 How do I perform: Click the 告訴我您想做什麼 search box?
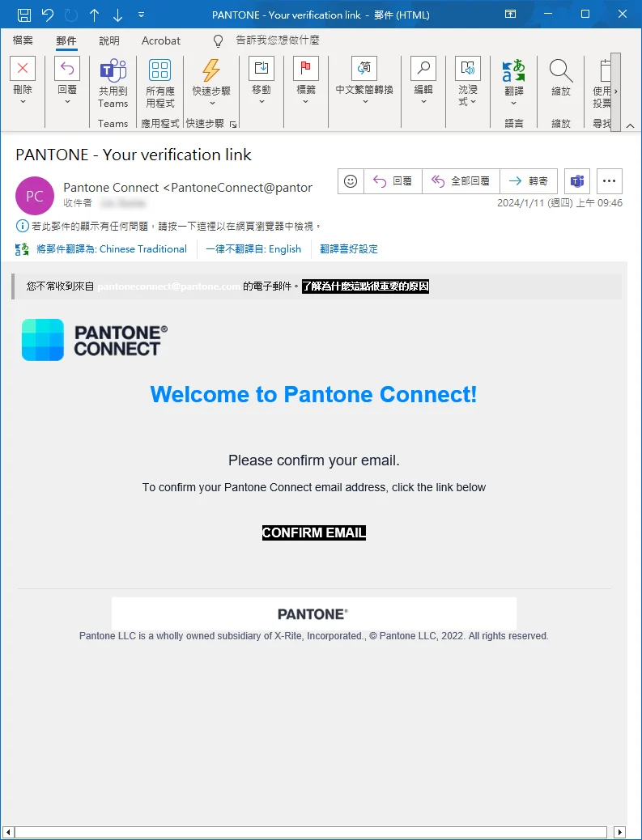[278, 40]
